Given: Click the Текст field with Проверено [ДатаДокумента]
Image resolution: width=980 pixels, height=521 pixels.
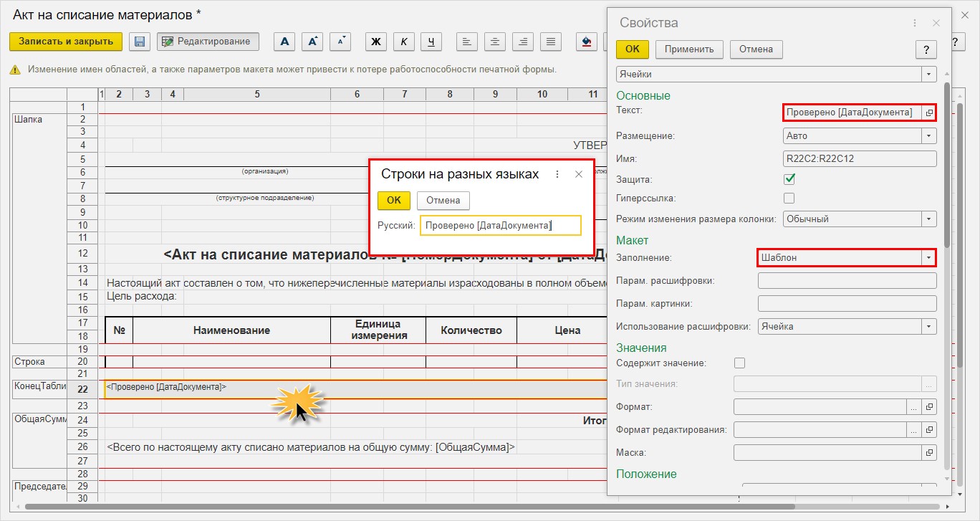Looking at the screenshot, I should 852,113.
